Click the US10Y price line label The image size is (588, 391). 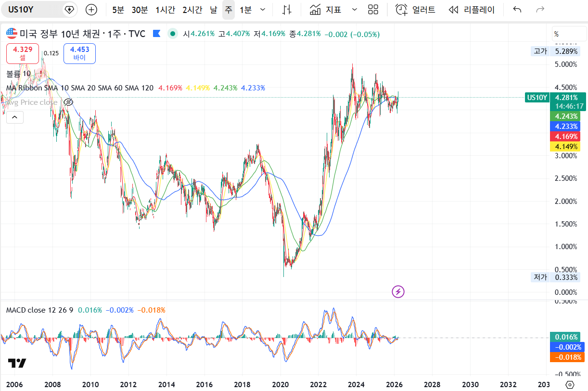pos(537,98)
